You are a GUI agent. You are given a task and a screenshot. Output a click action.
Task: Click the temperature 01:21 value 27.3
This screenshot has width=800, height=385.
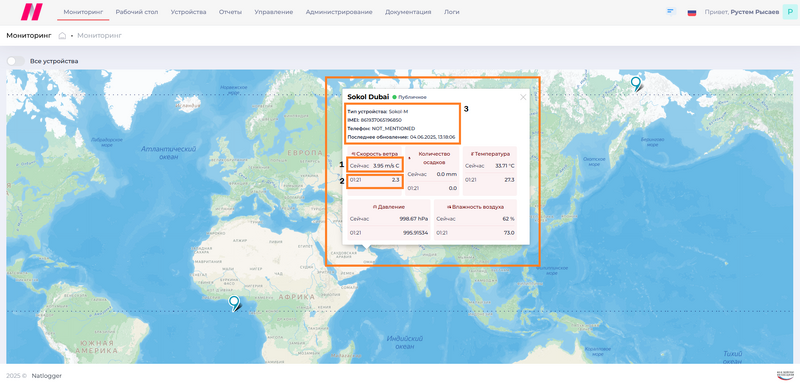(x=510, y=180)
